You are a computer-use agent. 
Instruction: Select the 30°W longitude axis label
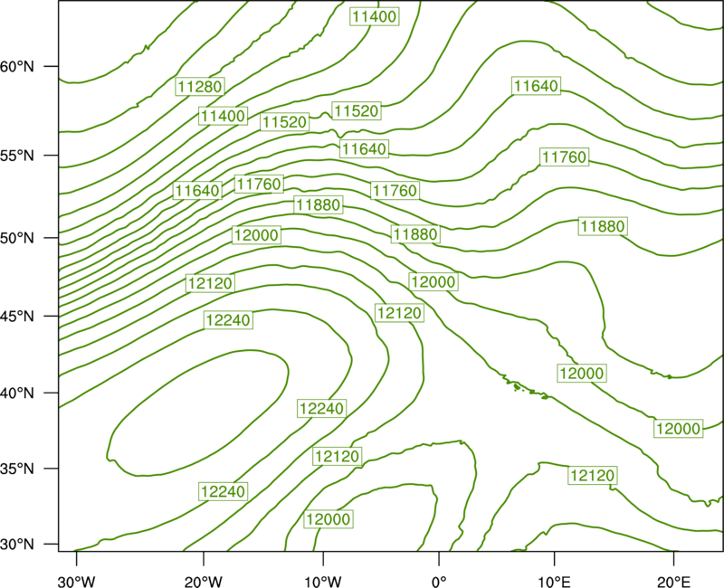click(76, 582)
